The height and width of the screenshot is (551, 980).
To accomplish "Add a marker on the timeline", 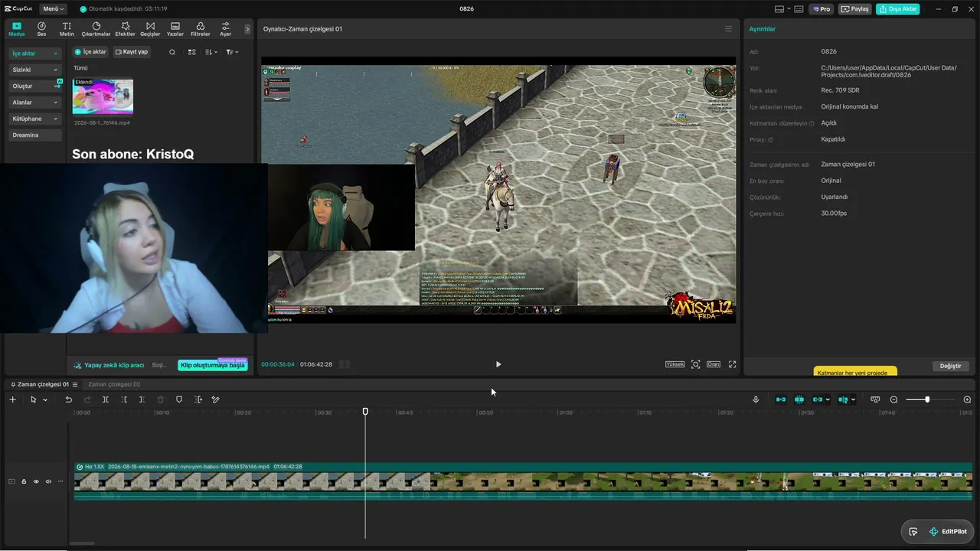I will [179, 399].
